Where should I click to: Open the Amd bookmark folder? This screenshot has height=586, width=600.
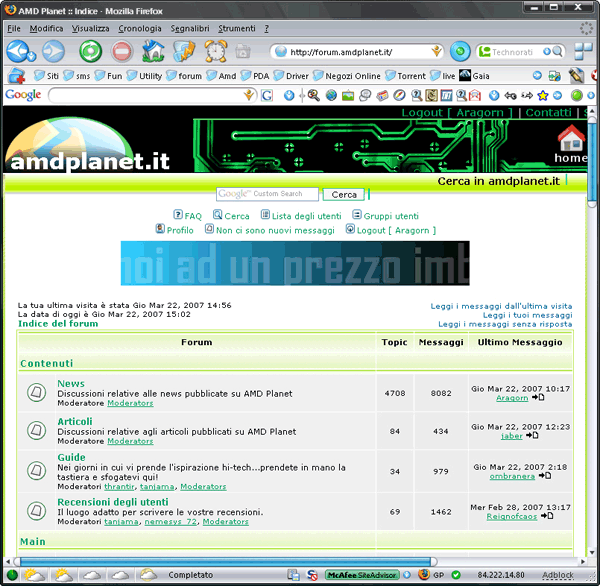(221, 76)
